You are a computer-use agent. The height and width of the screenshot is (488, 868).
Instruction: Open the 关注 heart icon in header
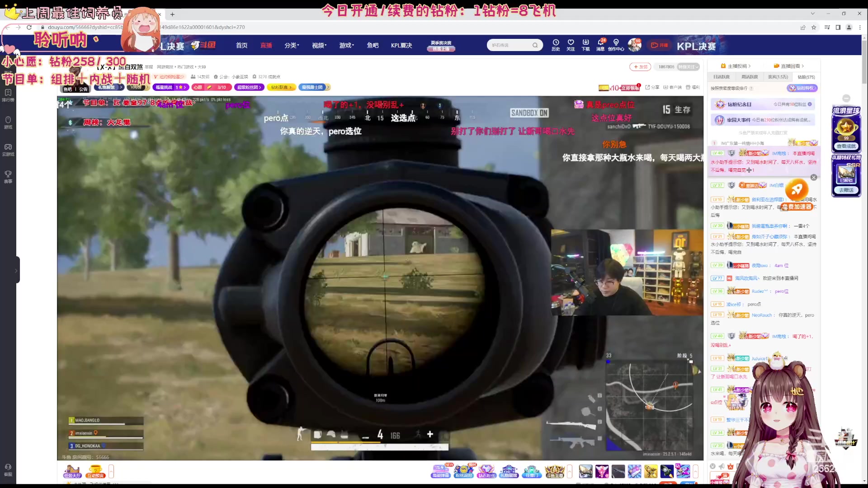[571, 45]
